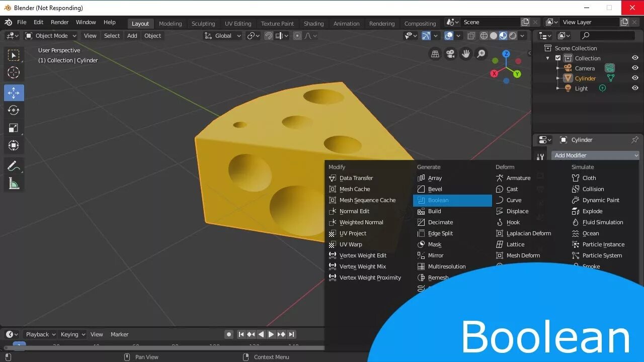Play animation in reverse
Screen dimensions: 644x362
[261, 334]
